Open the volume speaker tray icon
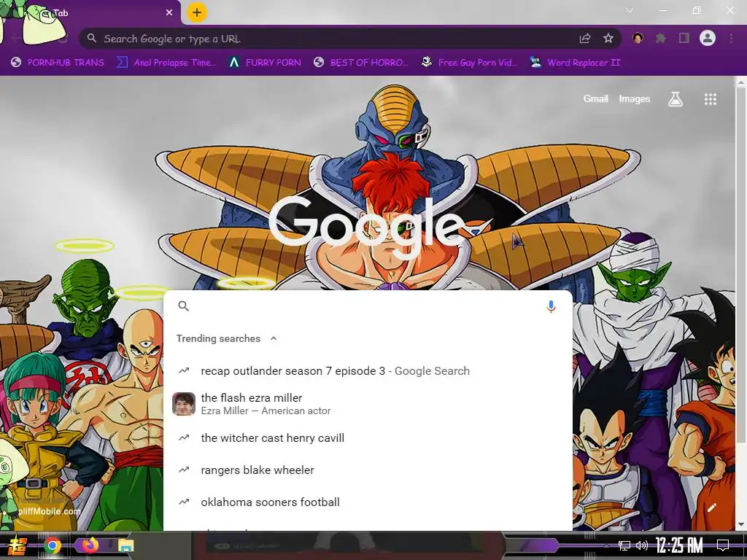This screenshot has width=747, height=560. click(x=642, y=545)
